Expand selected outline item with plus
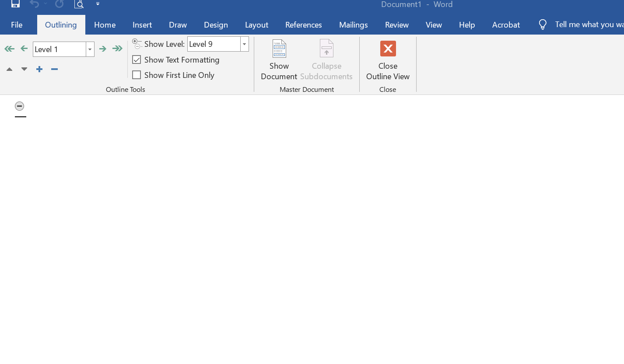The width and height of the screenshot is (624, 364). point(39,69)
